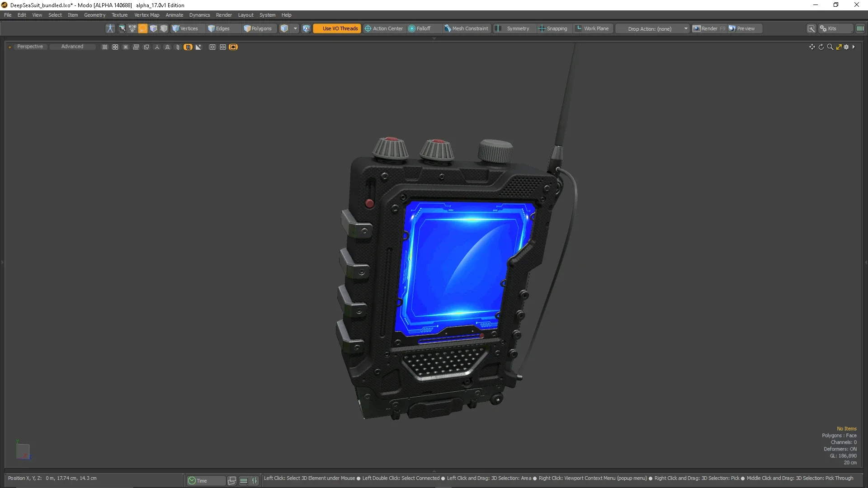Select the arrow selection tool icon
This screenshot has height=488, width=868.
122,28
